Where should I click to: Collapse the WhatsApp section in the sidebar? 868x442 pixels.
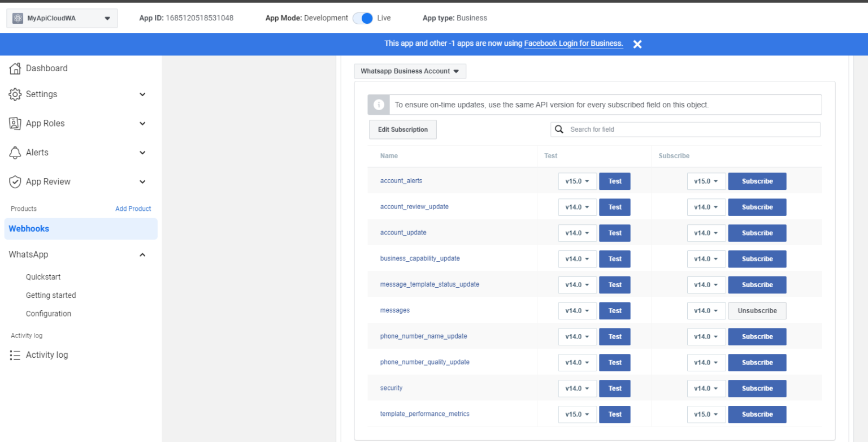pos(142,254)
